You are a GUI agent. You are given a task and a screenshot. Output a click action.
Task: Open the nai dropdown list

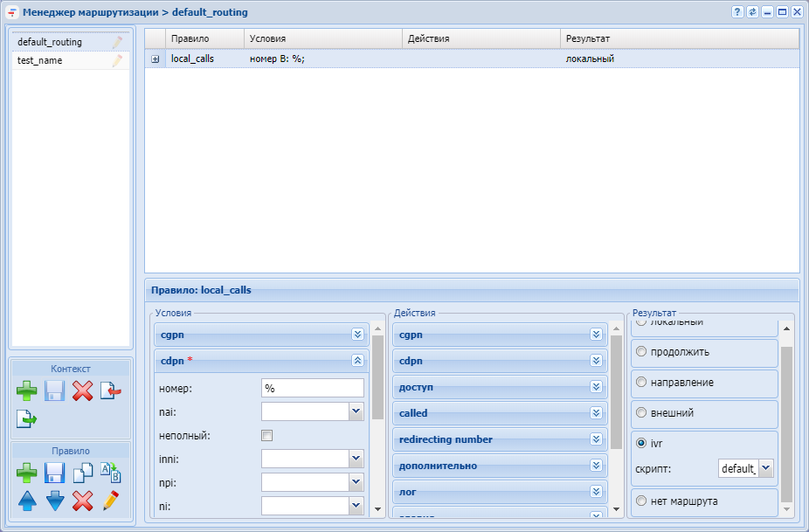pyautogui.click(x=356, y=411)
